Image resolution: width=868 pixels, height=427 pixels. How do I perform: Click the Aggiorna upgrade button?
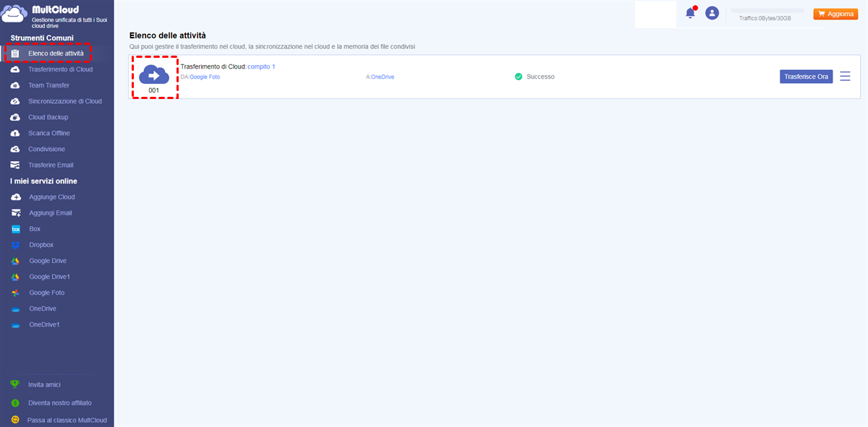835,14
